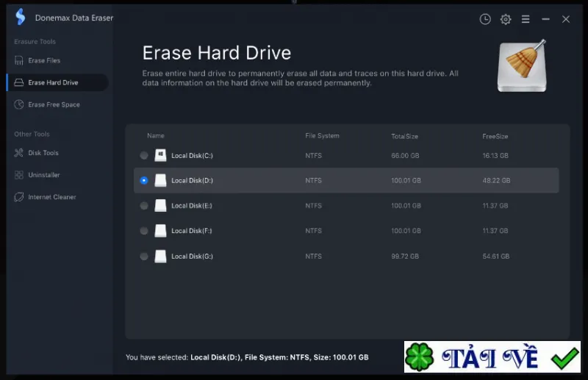Open the history clock icon
Viewport: 588px width, 380px height.
coord(485,19)
